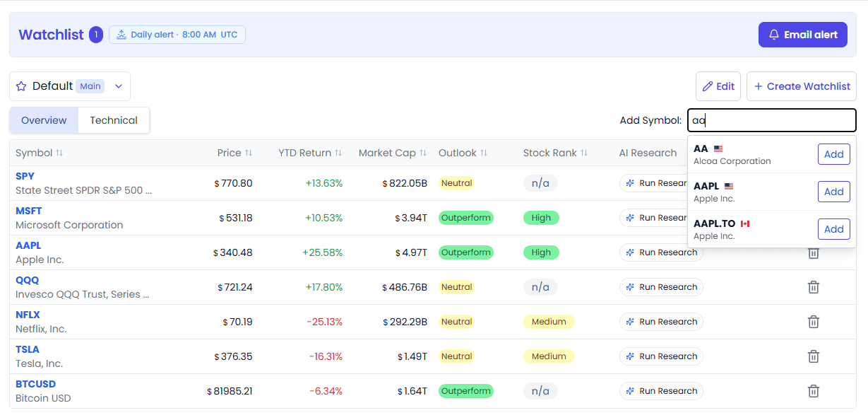Click the Watchlist page title
868x420 pixels.
[x=51, y=35]
